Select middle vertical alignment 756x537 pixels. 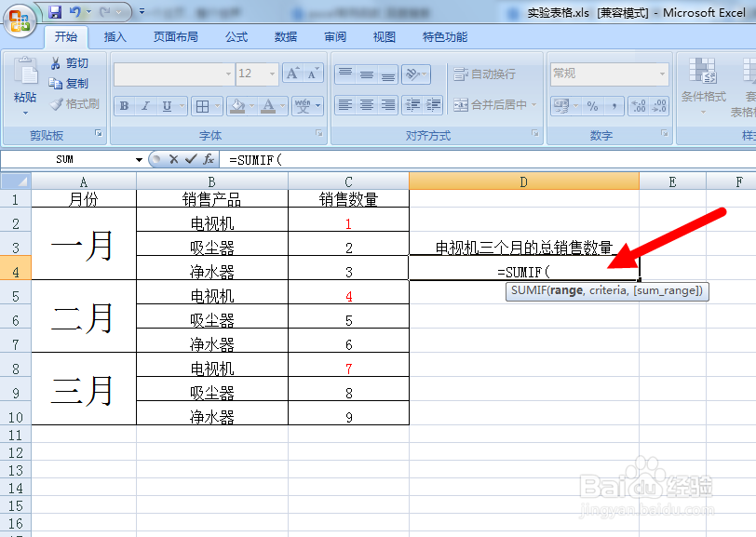pyautogui.click(x=367, y=74)
